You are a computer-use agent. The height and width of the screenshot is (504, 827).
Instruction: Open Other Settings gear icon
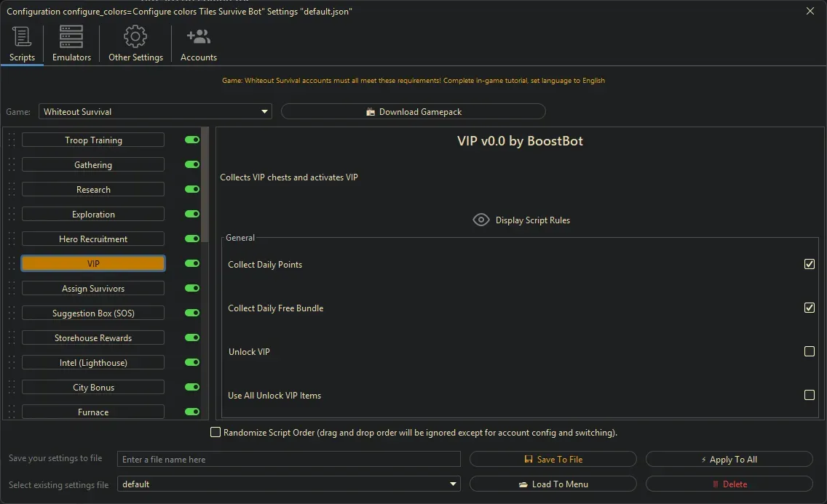pos(135,36)
